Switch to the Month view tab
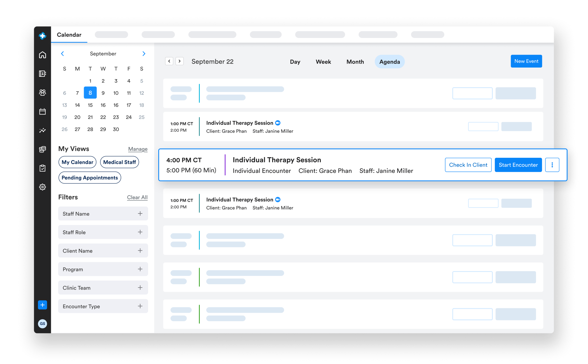This screenshot has height=364, width=588. click(355, 62)
